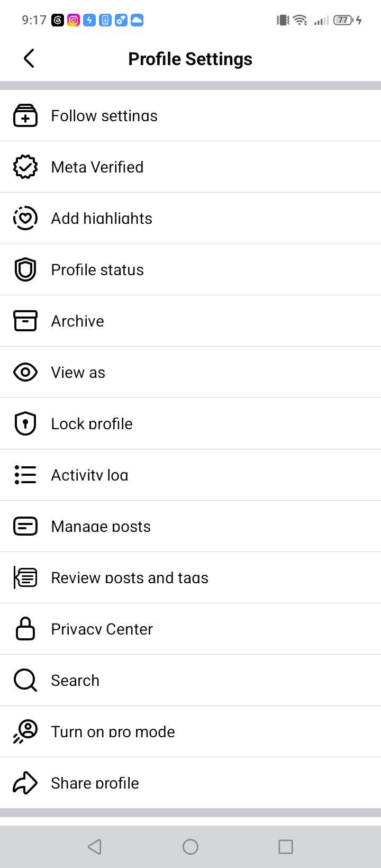Open Manage posts

190,526
